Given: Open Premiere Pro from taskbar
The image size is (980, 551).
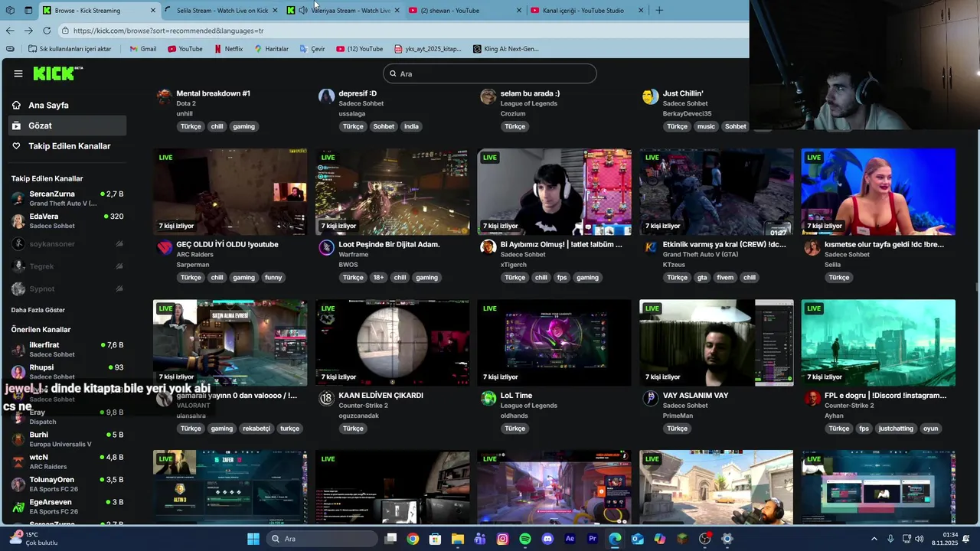Looking at the screenshot, I should 592,539.
